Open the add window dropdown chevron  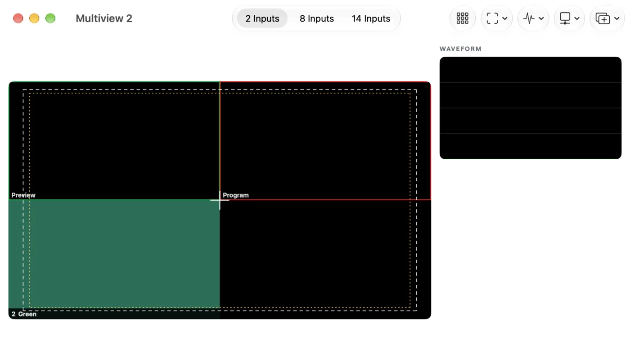[616, 18]
